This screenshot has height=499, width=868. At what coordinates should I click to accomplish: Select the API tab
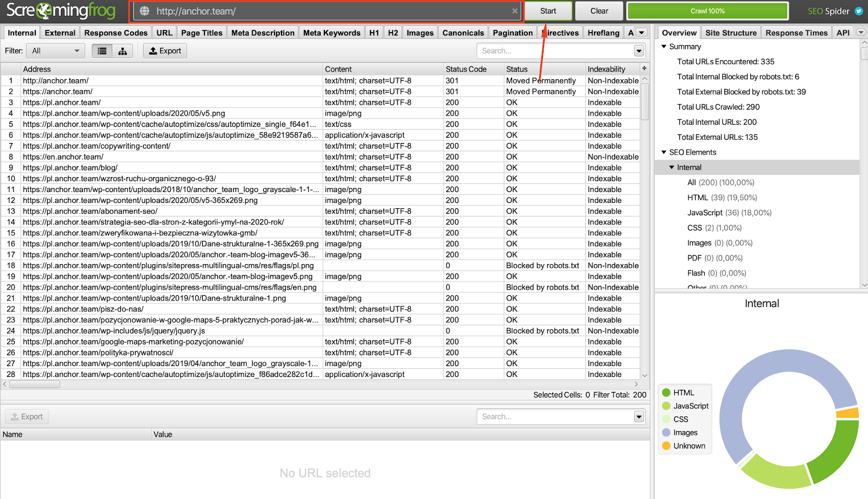point(843,33)
